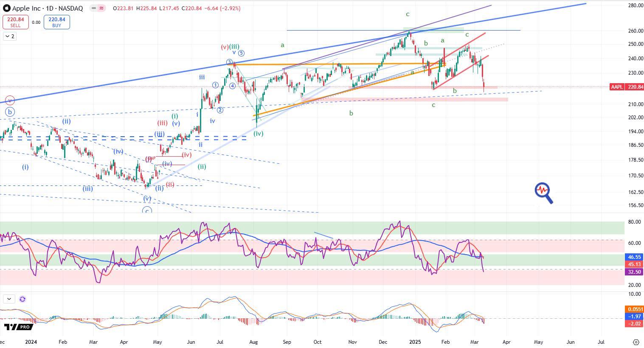
Task: Open the MACD pane chevron dropdown
Action: pos(9,299)
